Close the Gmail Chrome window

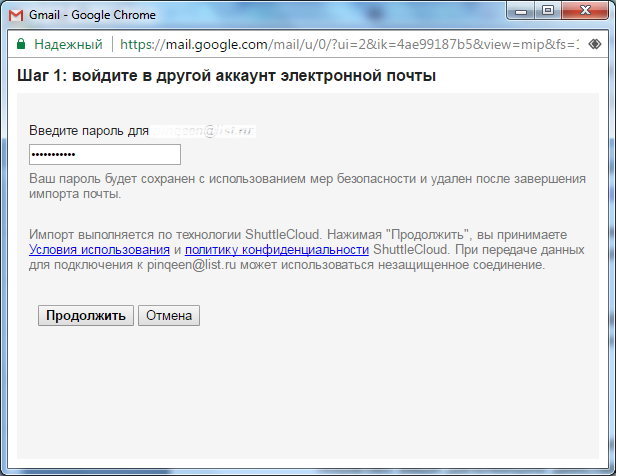(x=585, y=11)
